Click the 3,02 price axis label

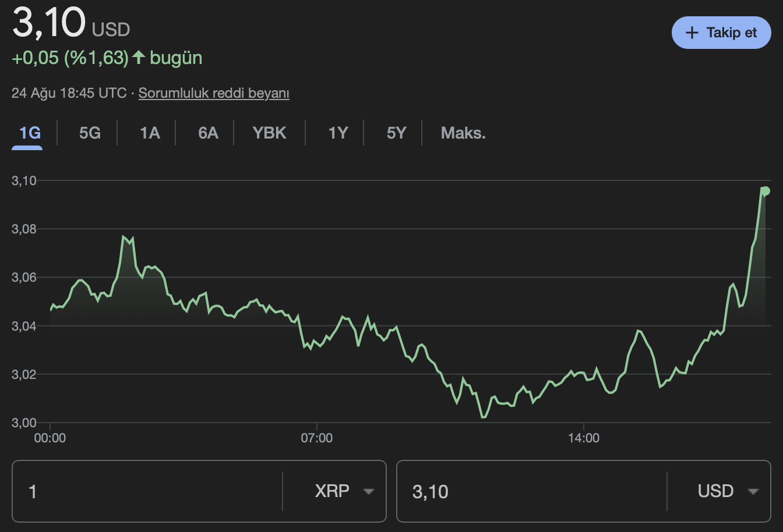[24, 374]
